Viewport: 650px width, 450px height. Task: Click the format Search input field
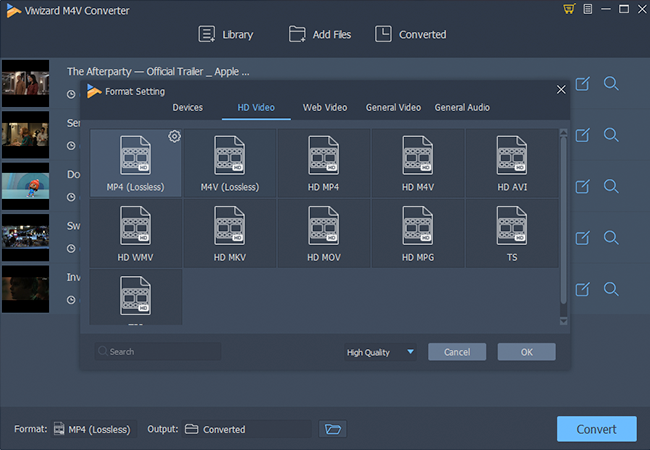(x=158, y=352)
